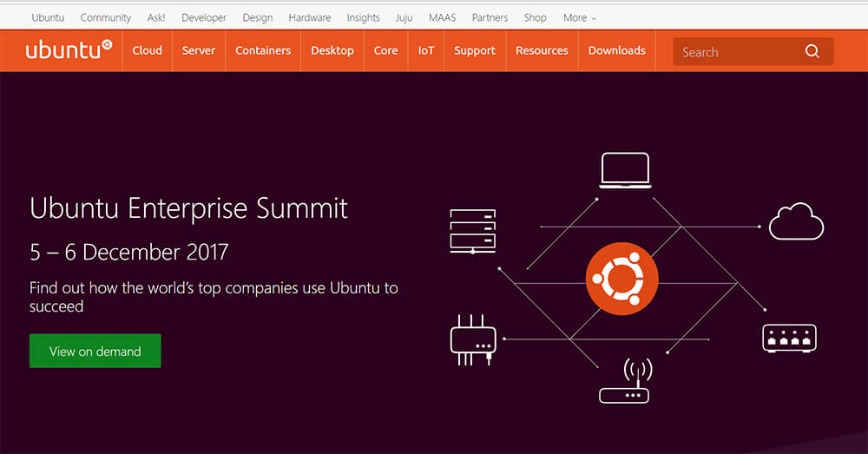Click the View on demand button
The height and width of the screenshot is (454, 868).
click(x=95, y=351)
